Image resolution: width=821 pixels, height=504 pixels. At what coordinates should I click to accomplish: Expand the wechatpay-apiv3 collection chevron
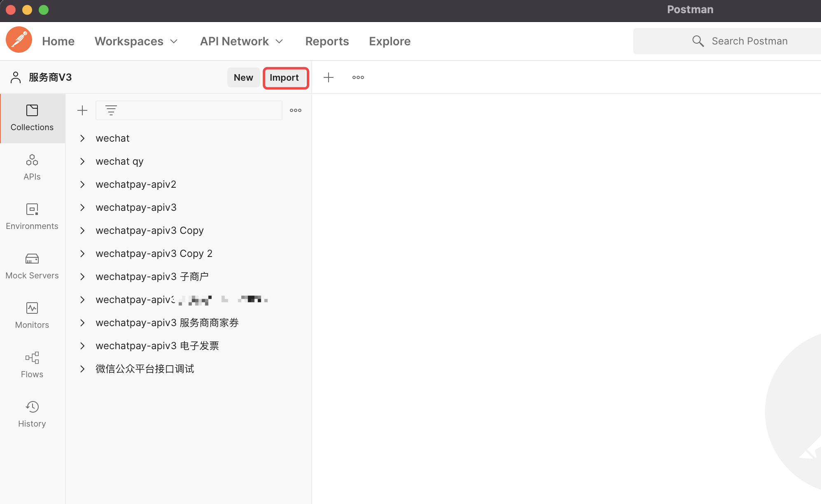coord(82,208)
